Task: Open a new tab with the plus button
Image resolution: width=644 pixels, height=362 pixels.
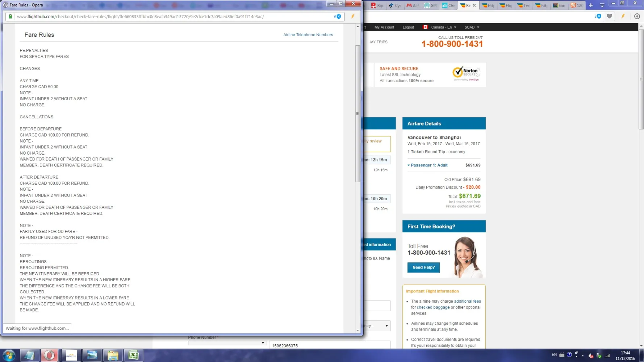Action: pos(591,5)
